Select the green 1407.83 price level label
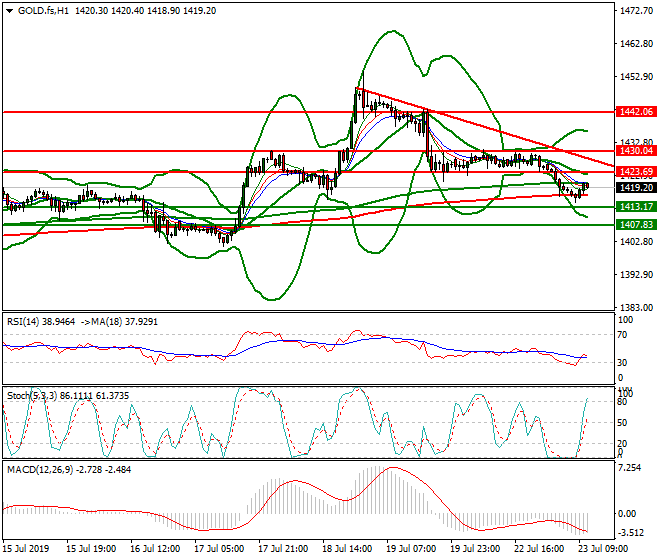 635,224
